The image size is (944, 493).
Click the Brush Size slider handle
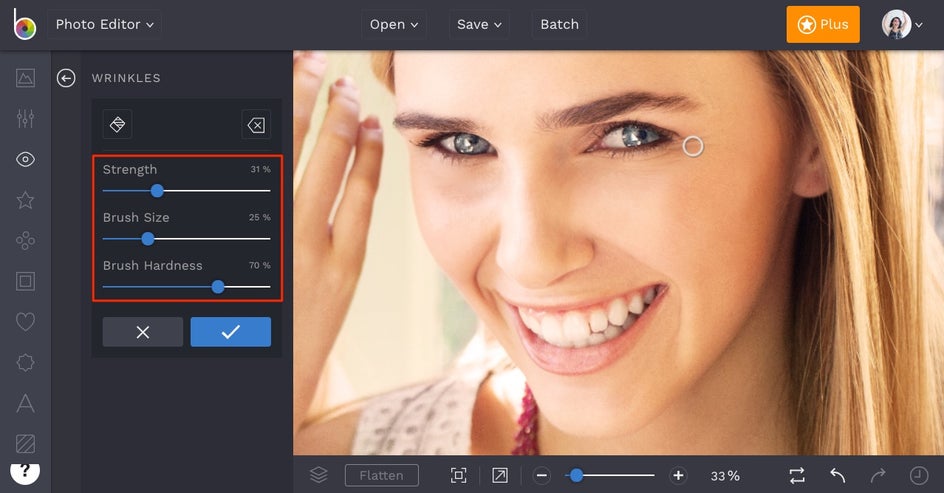click(x=148, y=239)
